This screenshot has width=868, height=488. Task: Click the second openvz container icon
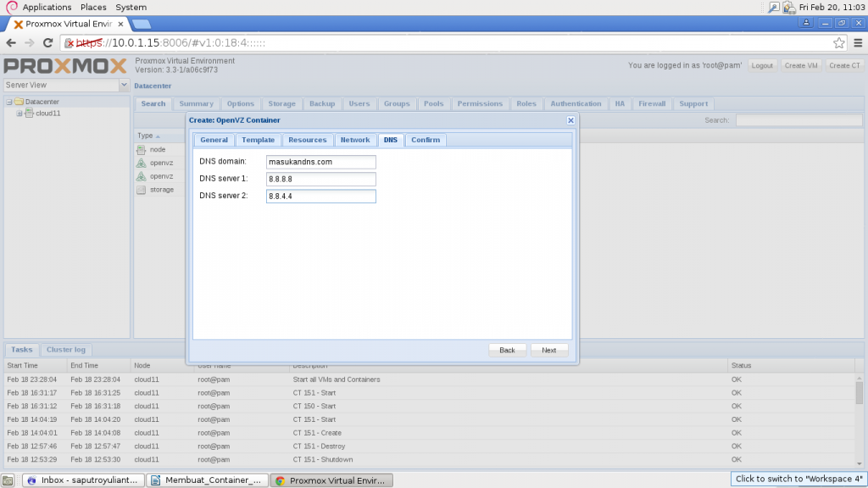click(x=142, y=176)
